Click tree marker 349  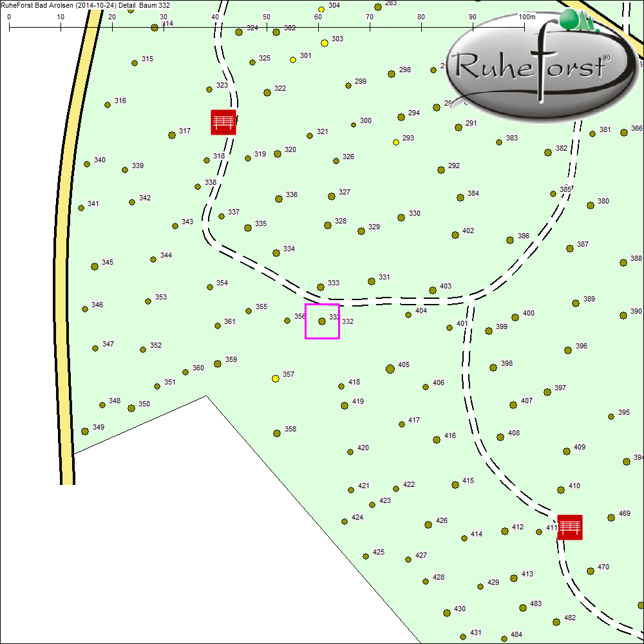[x=85, y=431]
